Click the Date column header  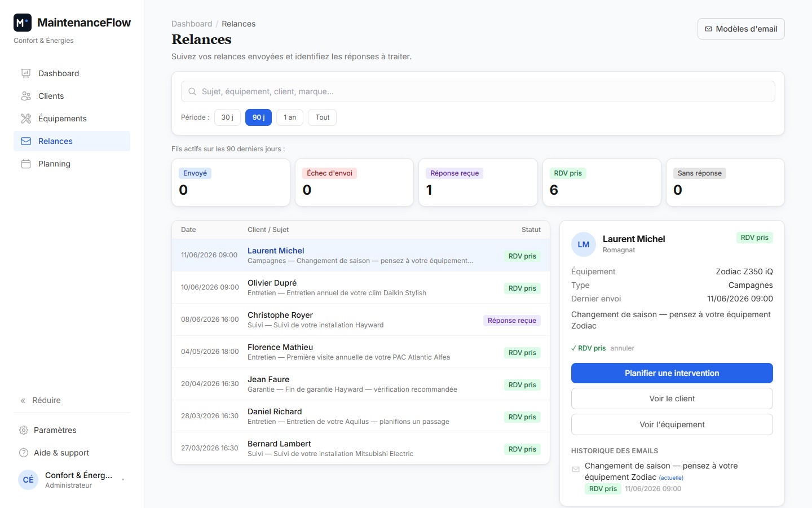pyautogui.click(x=188, y=230)
